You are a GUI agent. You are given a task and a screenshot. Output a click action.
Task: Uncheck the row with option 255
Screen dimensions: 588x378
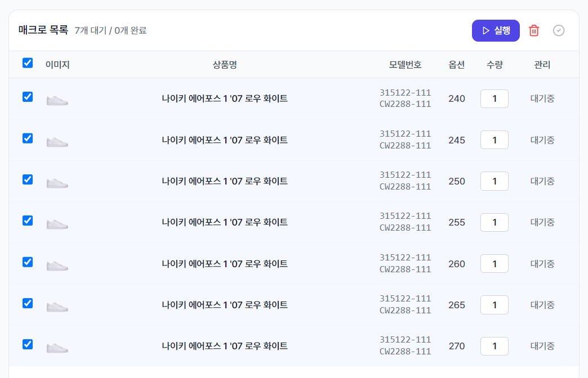click(28, 220)
